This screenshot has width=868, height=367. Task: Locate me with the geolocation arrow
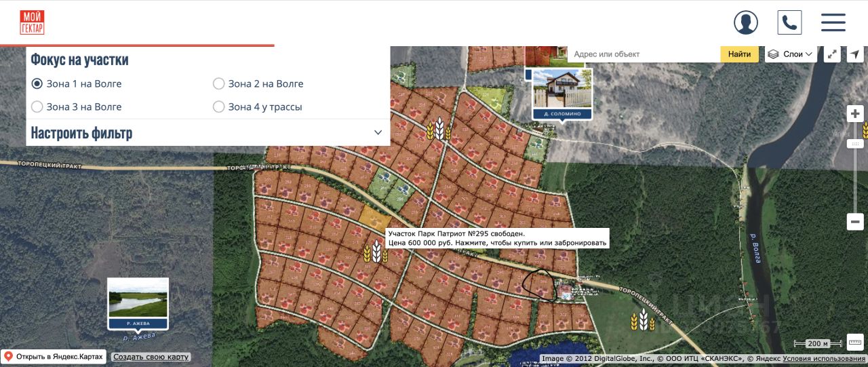854,54
